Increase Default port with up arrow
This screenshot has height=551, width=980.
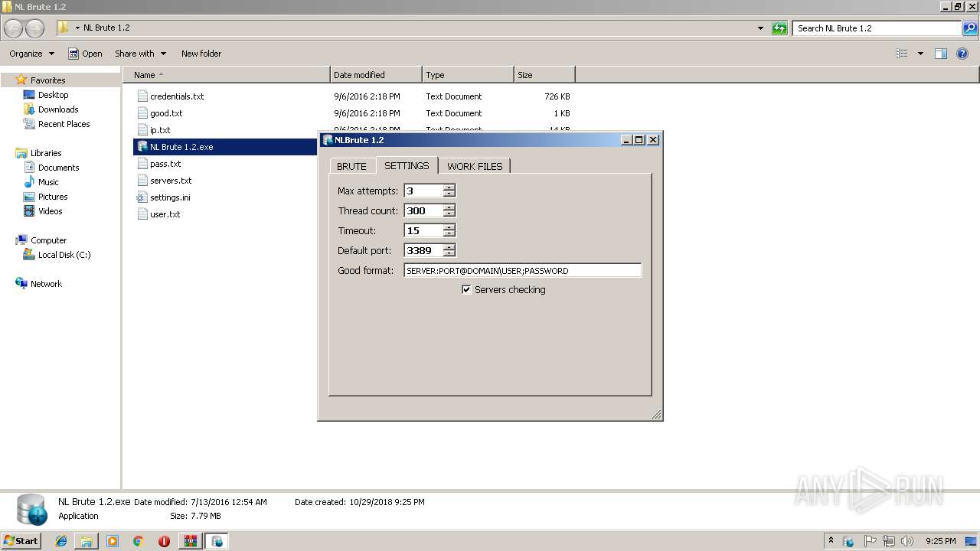[x=449, y=247]
